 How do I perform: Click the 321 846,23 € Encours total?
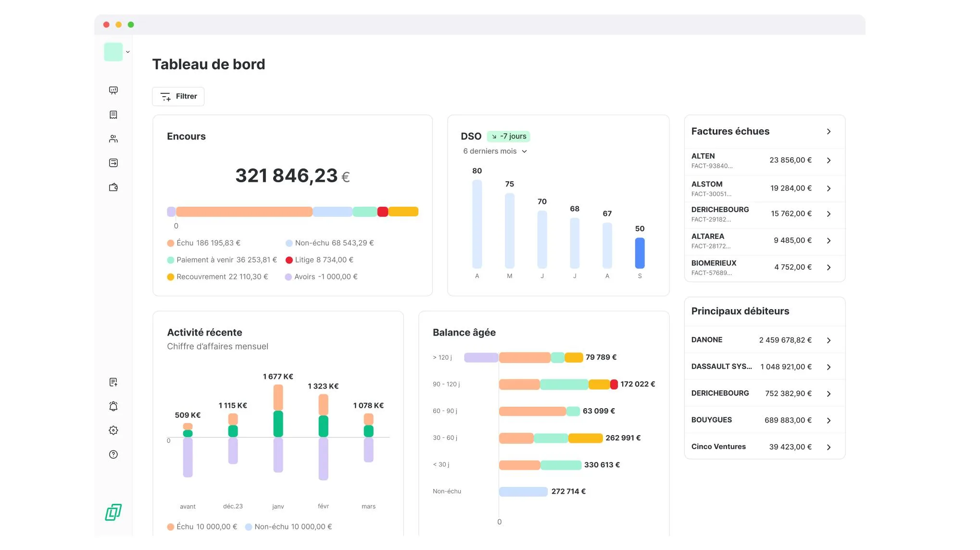pos(292,176)
